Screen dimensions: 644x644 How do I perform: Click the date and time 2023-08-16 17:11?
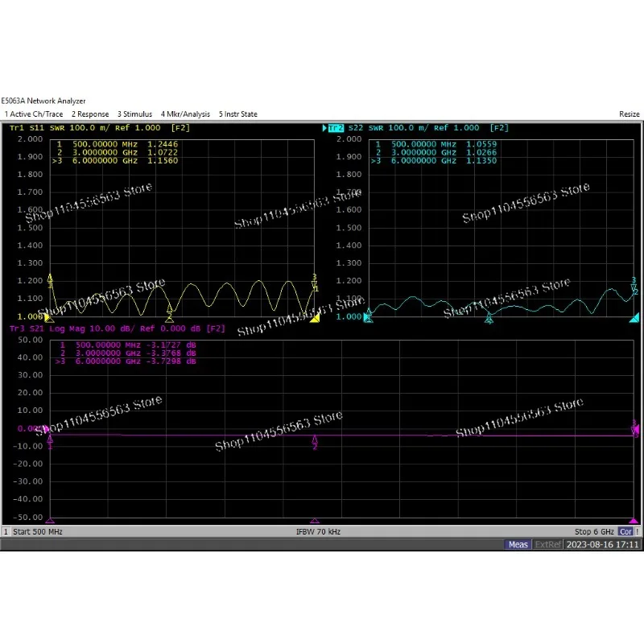pyautogui.click(x=602, y=545)
